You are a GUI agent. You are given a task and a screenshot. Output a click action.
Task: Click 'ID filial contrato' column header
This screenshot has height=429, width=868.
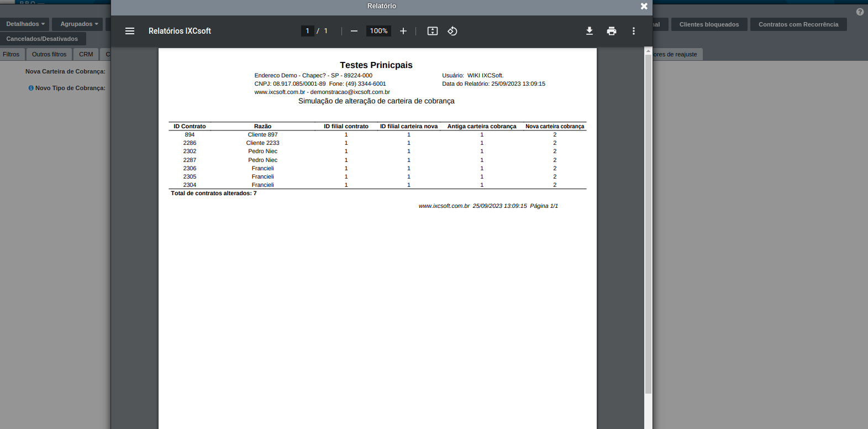[346, 127]
